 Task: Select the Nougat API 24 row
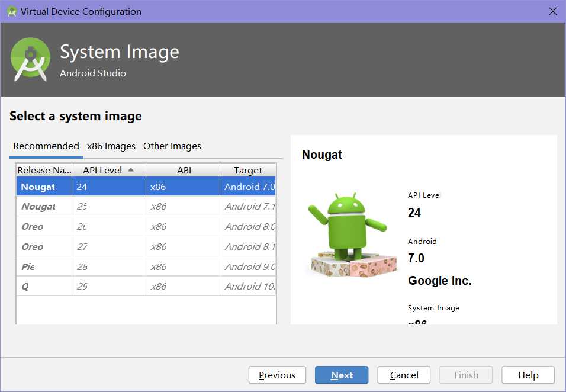pyautogui.click(x=146, y=187)
